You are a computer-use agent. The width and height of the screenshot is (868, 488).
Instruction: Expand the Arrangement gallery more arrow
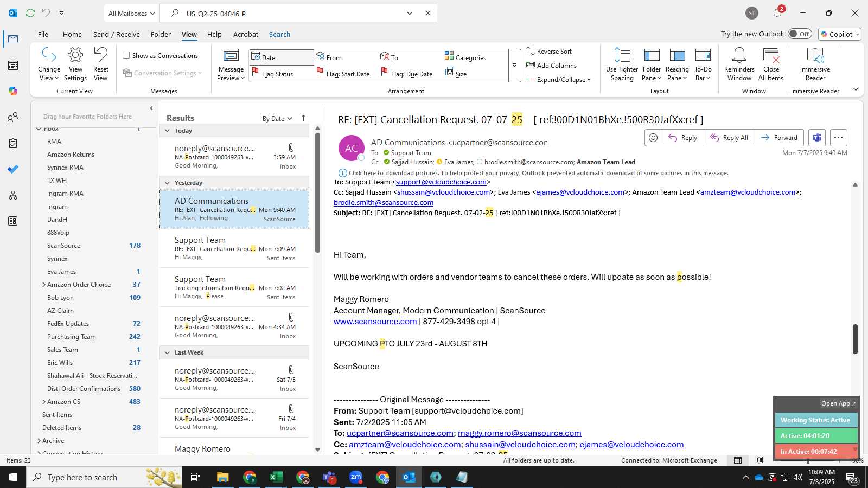pyautogui.click(x=514, y=65)
